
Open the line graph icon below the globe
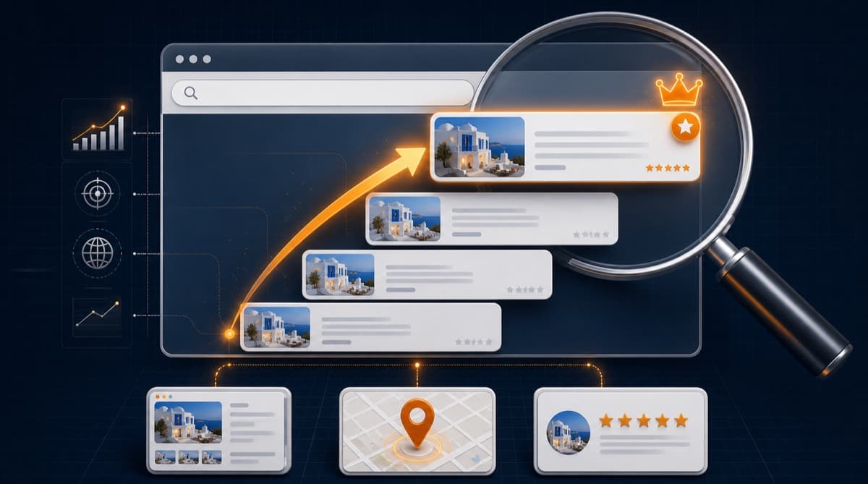(98, 314)
